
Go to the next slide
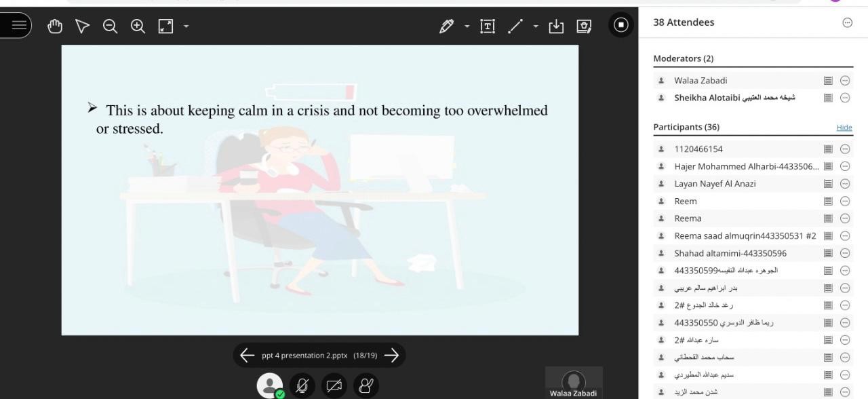(391, 355)
